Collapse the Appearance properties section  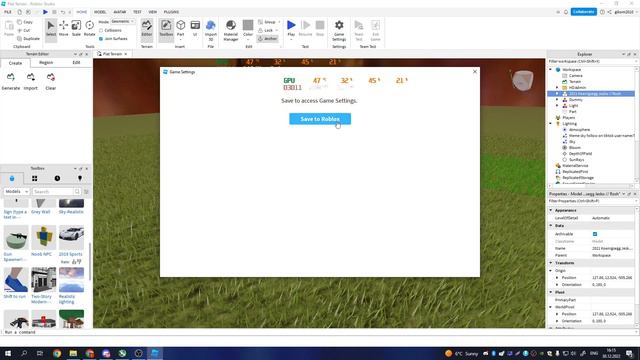point(551,210)
